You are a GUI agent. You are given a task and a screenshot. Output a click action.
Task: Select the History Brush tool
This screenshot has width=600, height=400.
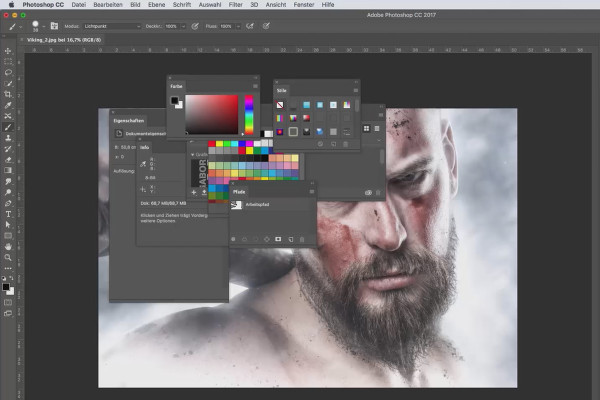(8, 149)
